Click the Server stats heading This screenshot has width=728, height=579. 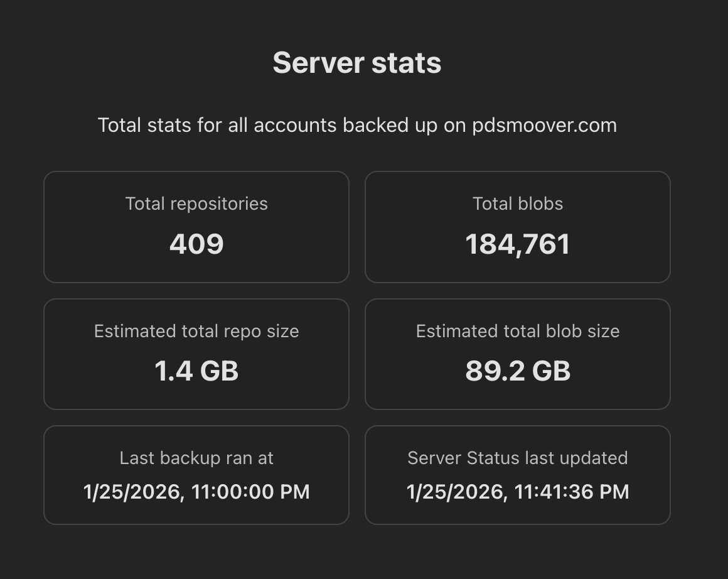pos(357,63)
